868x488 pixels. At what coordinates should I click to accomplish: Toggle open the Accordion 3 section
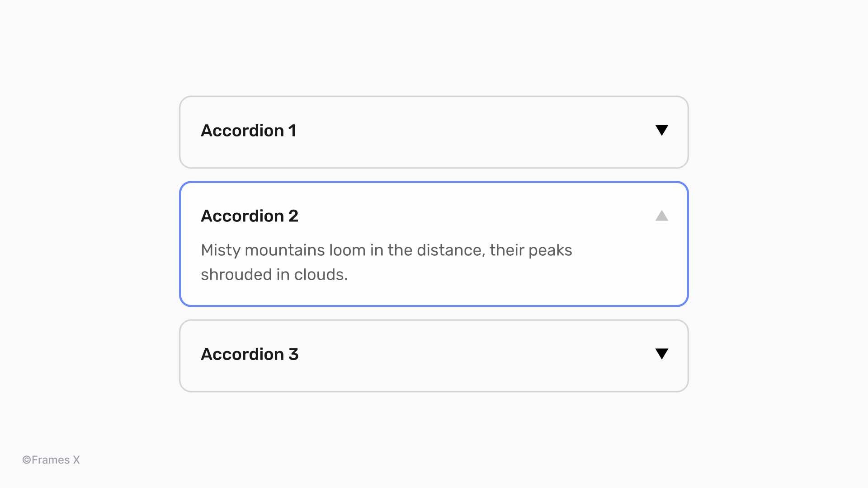434,354
